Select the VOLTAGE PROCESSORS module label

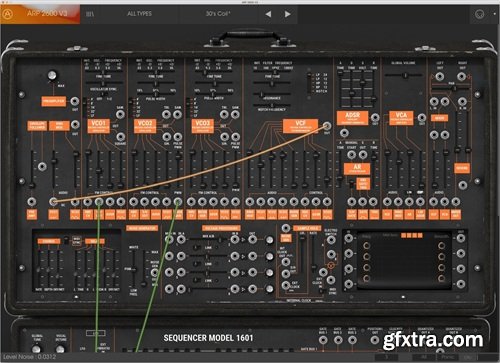[221, 228]
